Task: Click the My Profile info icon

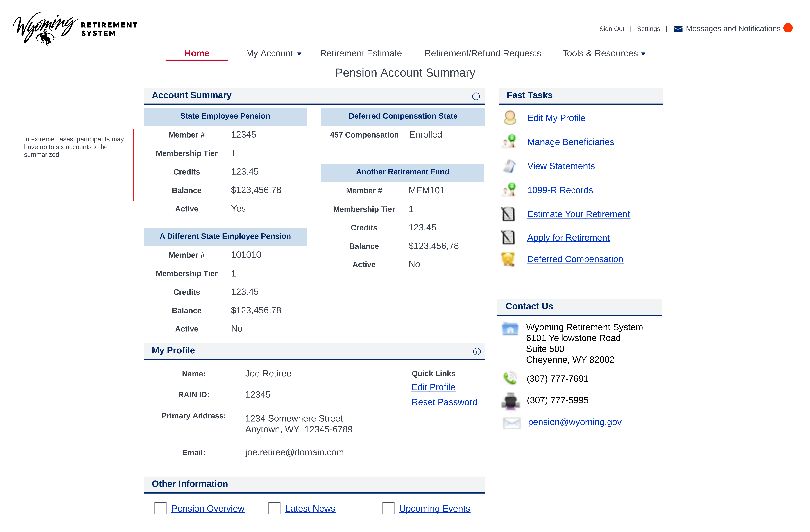Action: 476,351
